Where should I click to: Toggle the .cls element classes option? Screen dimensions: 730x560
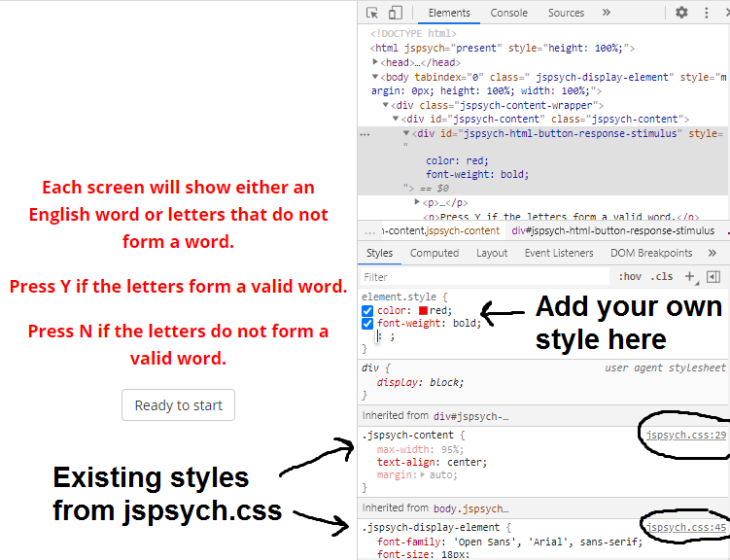662,277
